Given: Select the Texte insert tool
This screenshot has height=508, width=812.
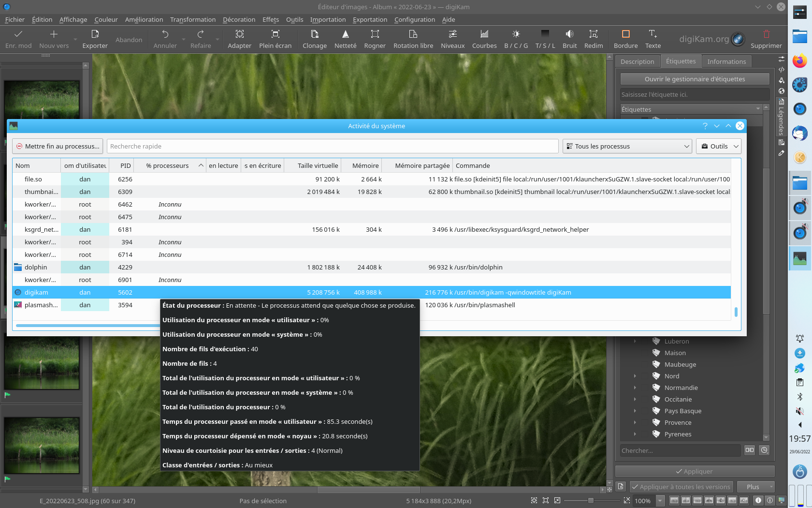Looking at the screenshot, I should coord(653,39).
